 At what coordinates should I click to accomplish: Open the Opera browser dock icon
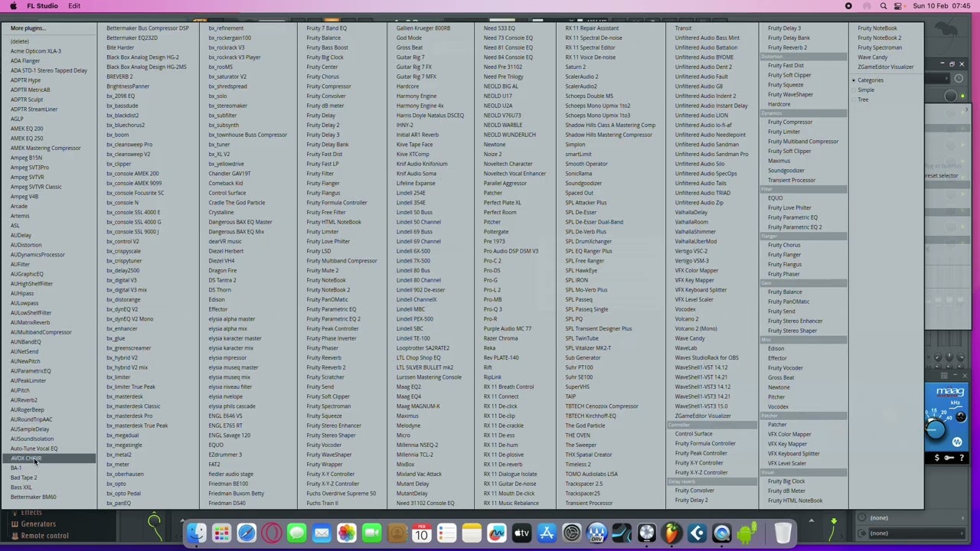pyautogui.click(x=272, y=533)
